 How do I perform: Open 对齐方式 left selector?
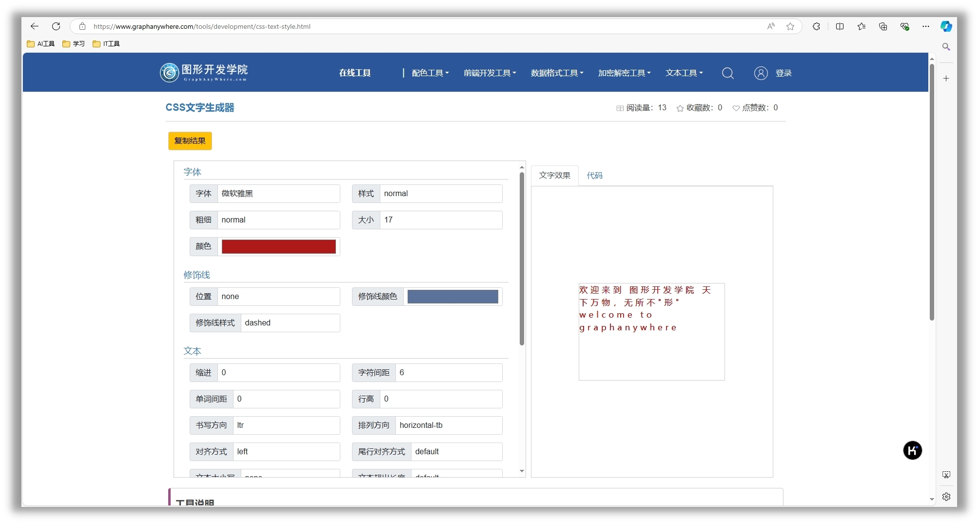click(286, 452)
